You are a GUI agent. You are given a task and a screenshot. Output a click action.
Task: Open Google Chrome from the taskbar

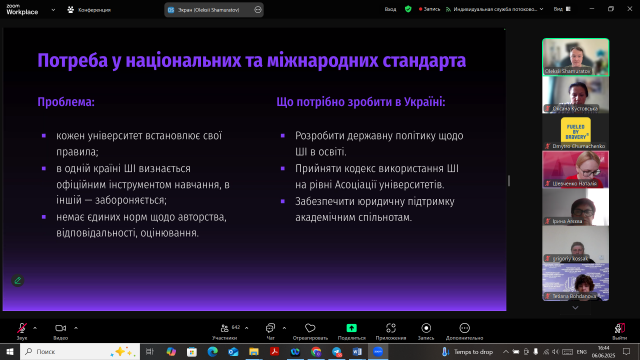pyautogui.click(x=316, y=351)
